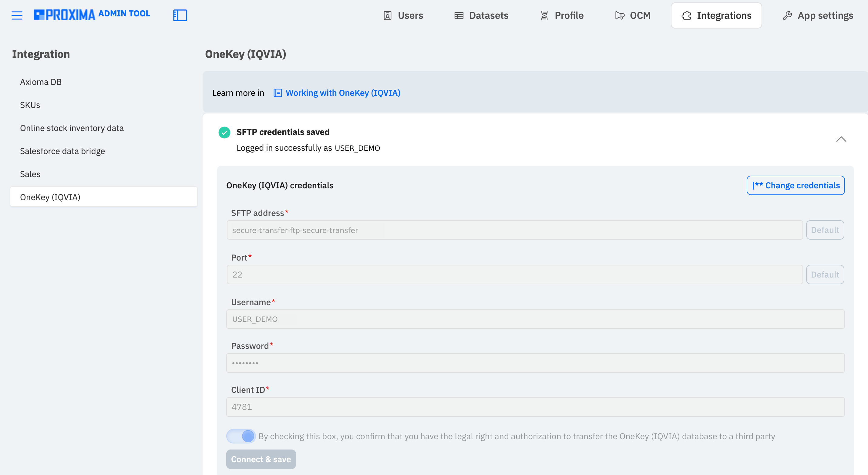868x475 pixels.
Task: Open Salesforce data bridge integration
Action: click(x=104, y=151)
